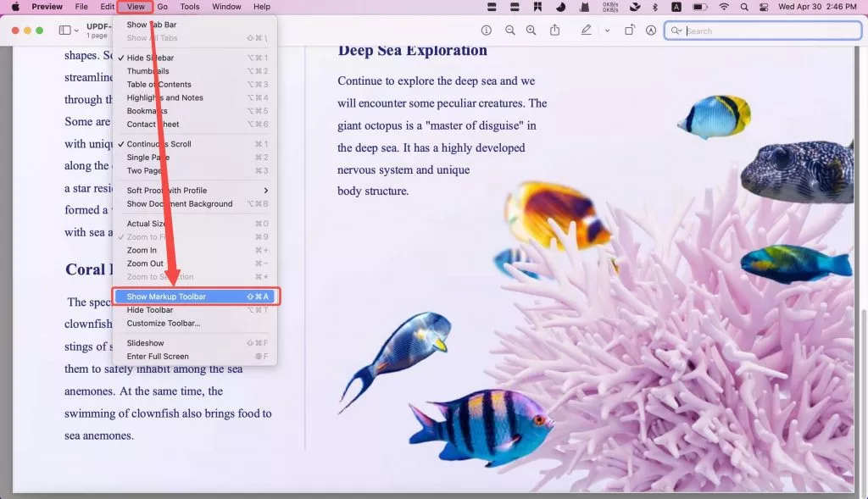Open the Share icon in the toolbar
This screenshot has width=868, height=499.
pos(555,30)
